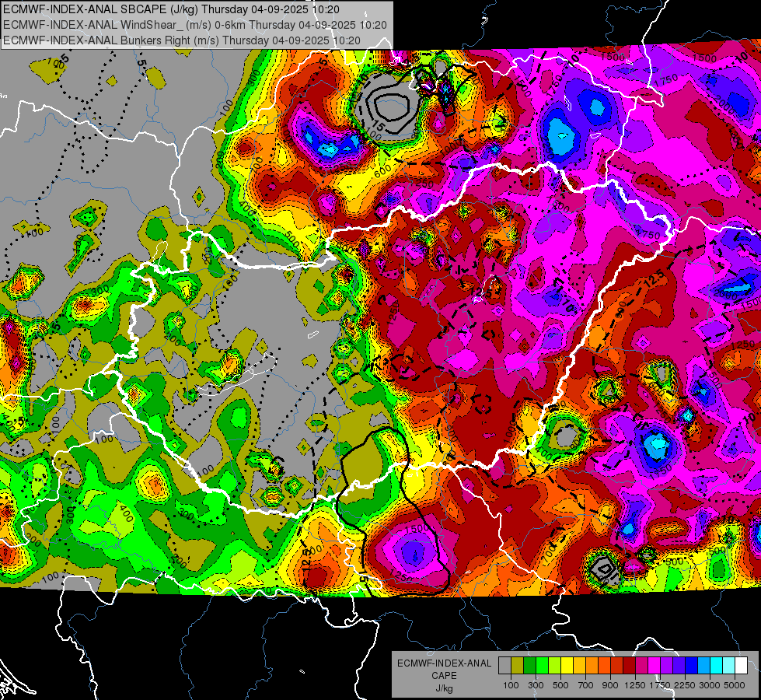Click the 500 value under the legend

pyautogui.click(x=560, y=685)
